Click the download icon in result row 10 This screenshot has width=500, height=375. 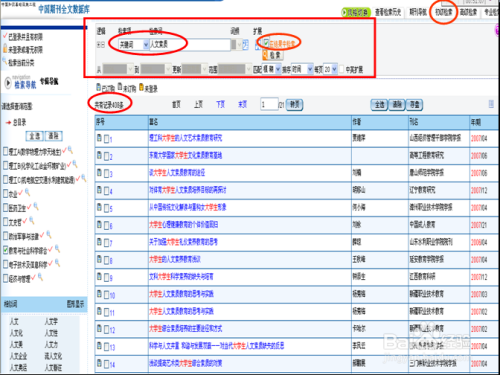[x=99, y=294]
